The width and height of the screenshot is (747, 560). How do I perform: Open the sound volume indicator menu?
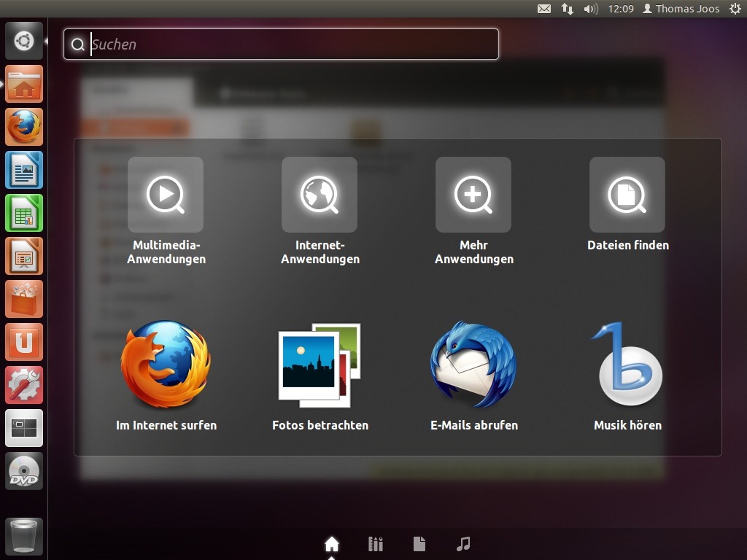coord(591,9)
